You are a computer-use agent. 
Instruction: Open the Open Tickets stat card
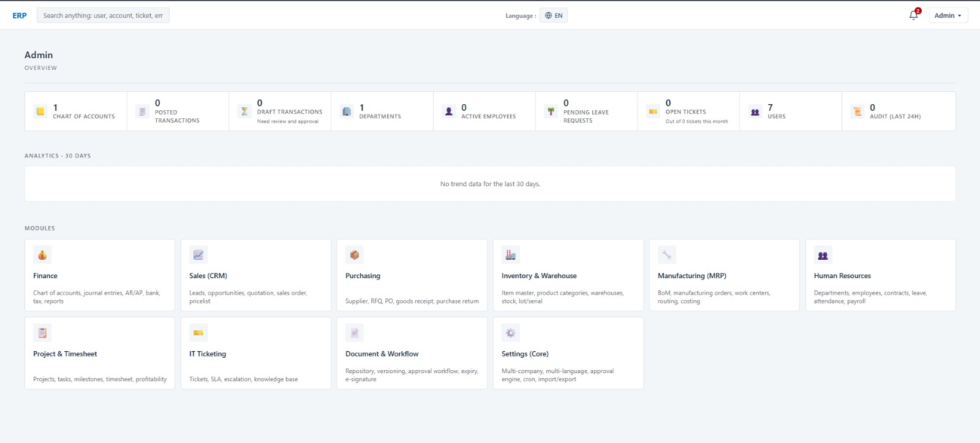pos(688,112)
